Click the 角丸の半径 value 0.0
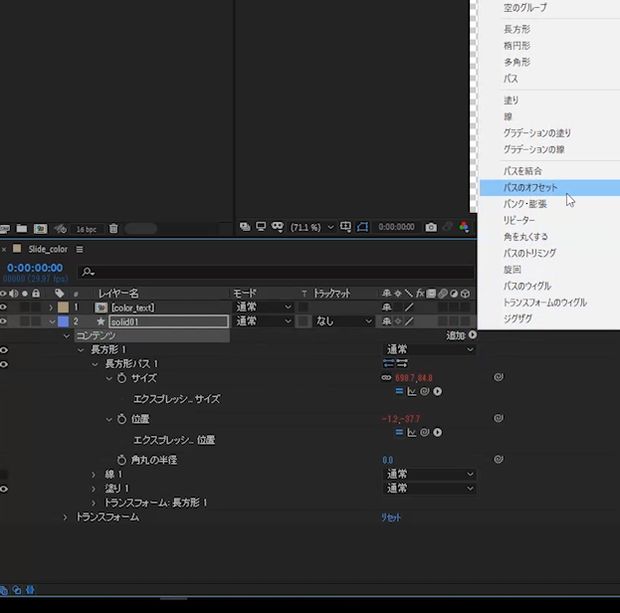 [388, 460]
